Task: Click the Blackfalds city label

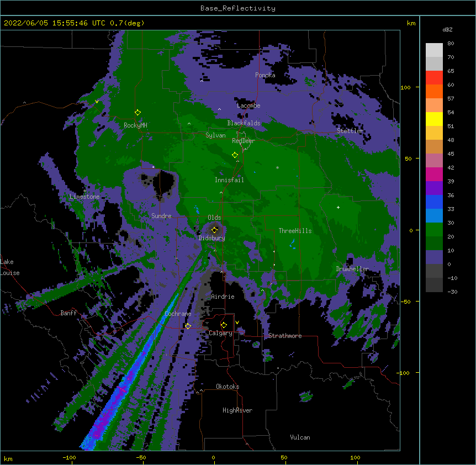Action: coord(244,123)
